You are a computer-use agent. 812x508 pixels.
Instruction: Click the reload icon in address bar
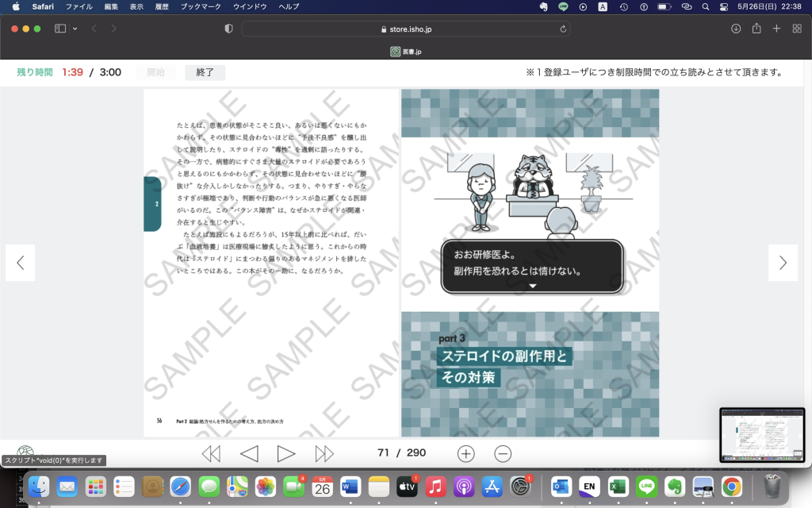563,29
